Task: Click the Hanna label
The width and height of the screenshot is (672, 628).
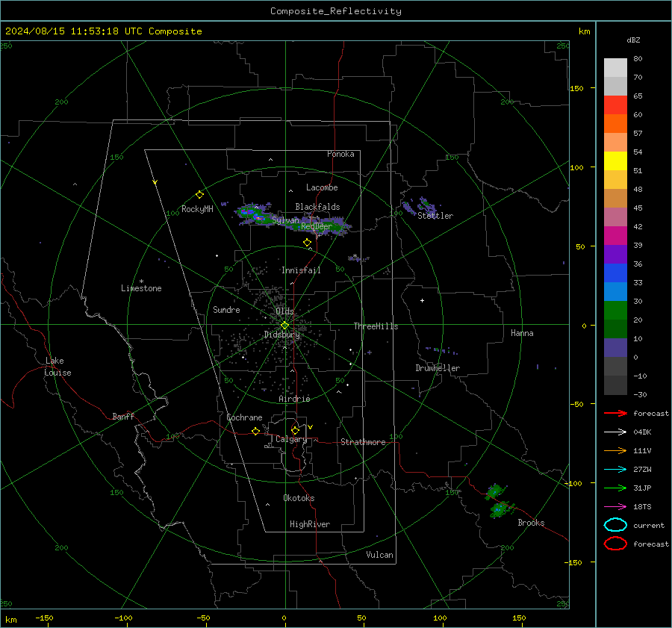Action: 522,333
